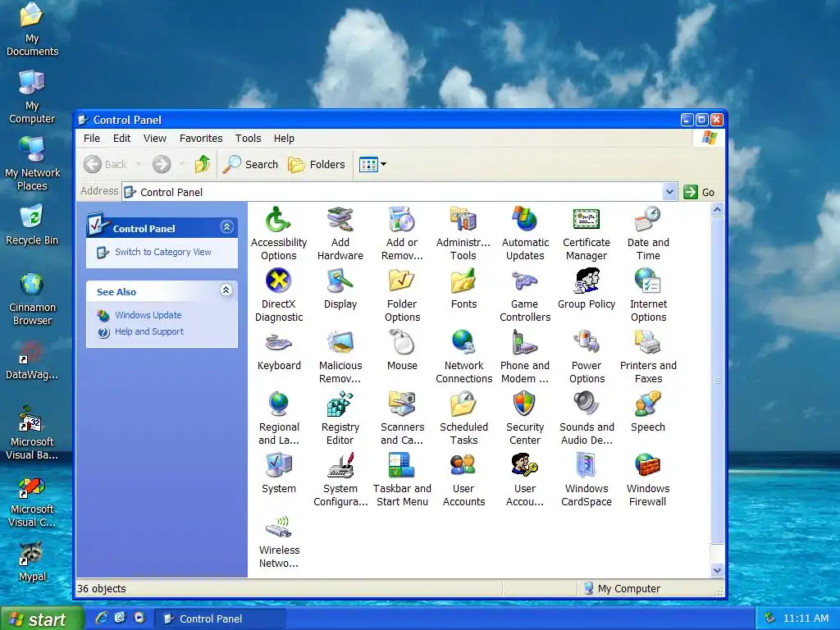Select the Mouse applet icon
Screen dimensions: 840x630
coord(402,343)
